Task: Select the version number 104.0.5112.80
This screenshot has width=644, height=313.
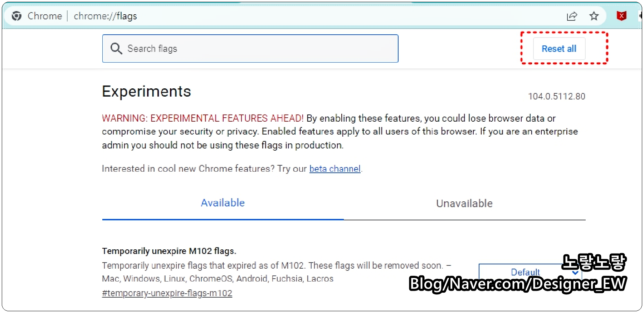Action: [557, 96]
